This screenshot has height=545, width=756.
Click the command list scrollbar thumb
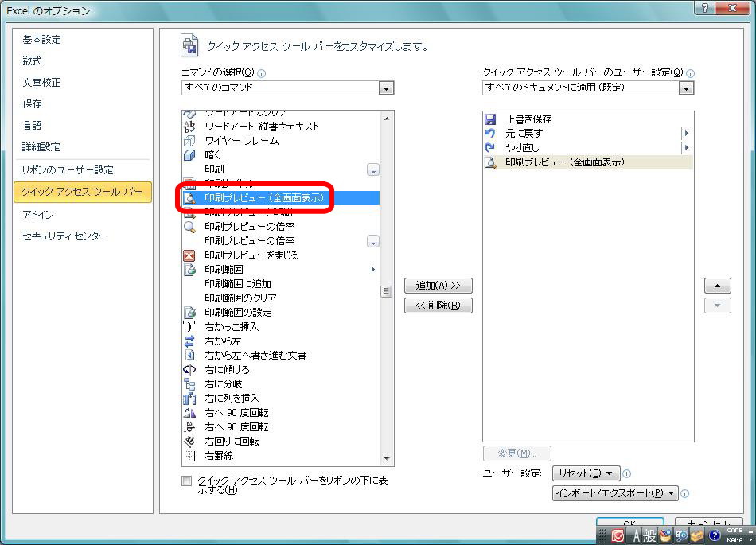(x=387, y=291)
